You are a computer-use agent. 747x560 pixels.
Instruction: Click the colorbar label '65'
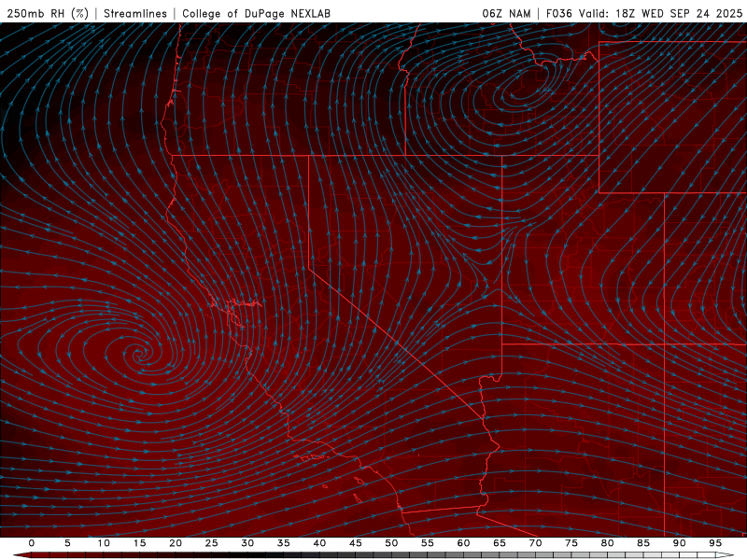click(x=500, y=543)
